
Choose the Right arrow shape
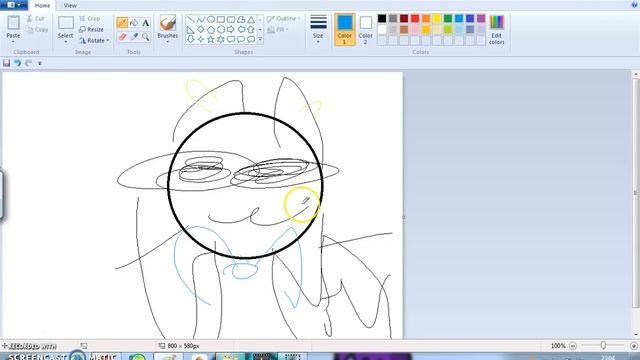point(231,29)
